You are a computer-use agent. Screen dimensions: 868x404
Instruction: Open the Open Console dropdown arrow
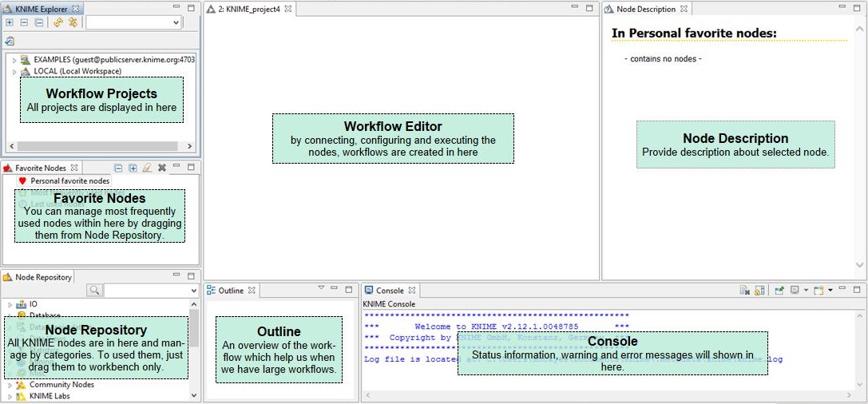coord(830,290)
